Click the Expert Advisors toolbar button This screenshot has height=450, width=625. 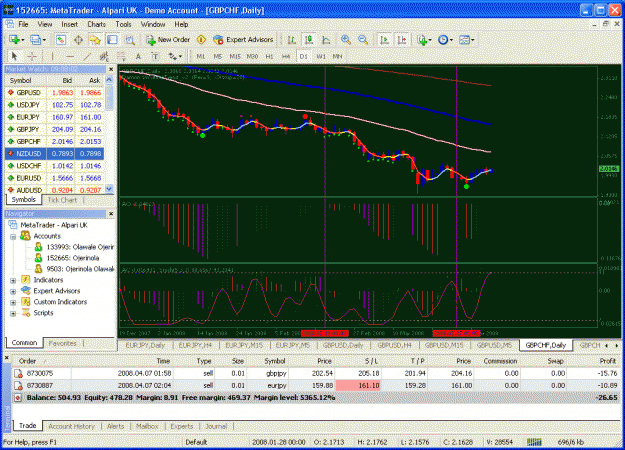(x=244, y=39)
